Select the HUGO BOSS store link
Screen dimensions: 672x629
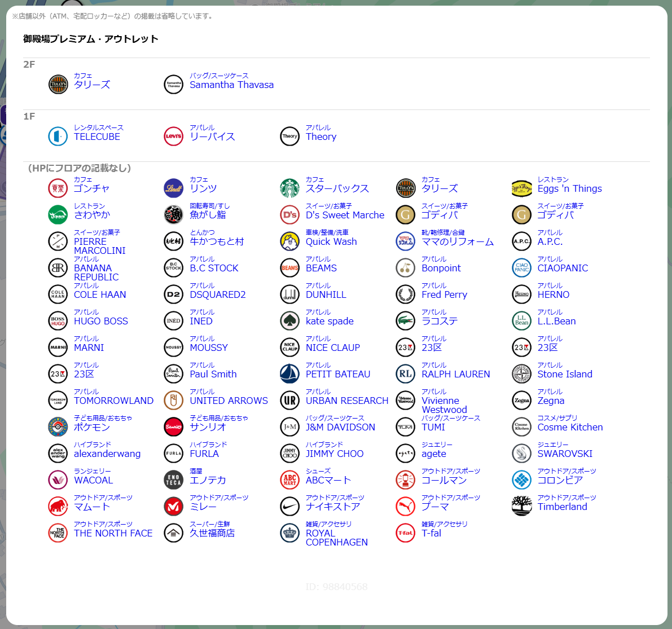[x=100, y=322]
